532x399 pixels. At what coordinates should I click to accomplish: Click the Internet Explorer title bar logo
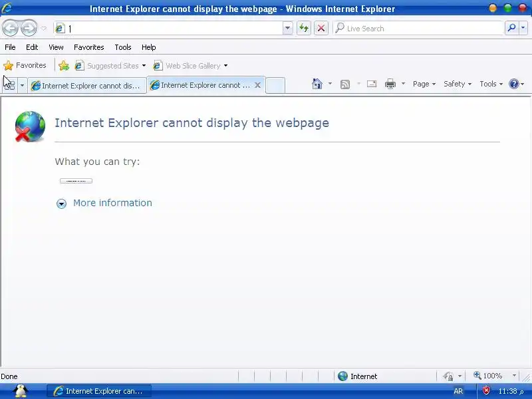[7, 8]
